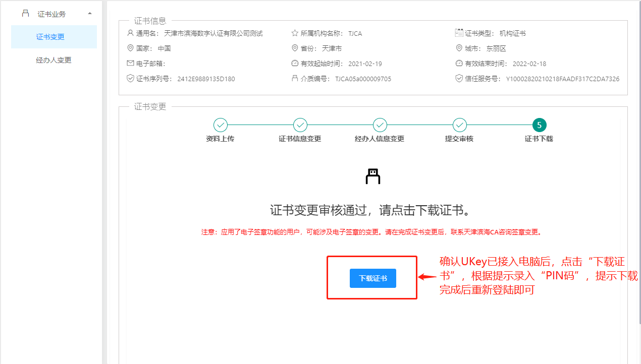Click the icon beside 证书类型
Viewport: 641px width, 364px height.
click(x=459, y=33)
